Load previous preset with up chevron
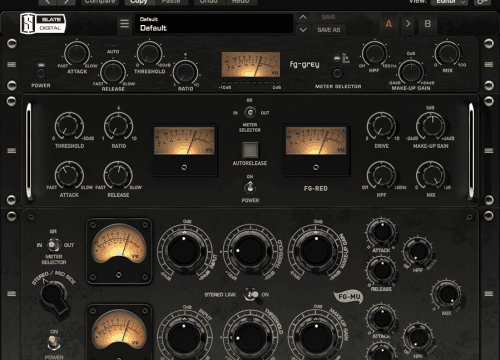Image resolution: width=500 pixels, height=360 pixels. [x=303, y=17]
